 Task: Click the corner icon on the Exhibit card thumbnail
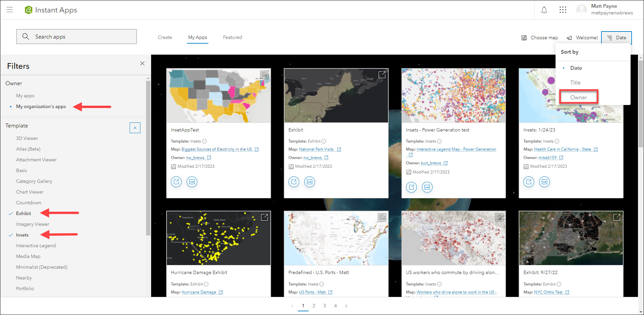click(x=382, y=74)
